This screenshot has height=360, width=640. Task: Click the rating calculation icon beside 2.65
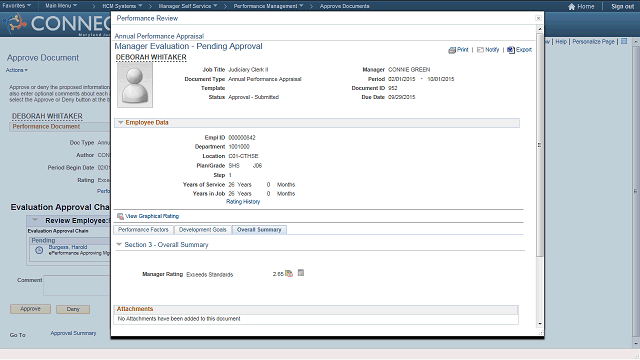pos(289,273)
